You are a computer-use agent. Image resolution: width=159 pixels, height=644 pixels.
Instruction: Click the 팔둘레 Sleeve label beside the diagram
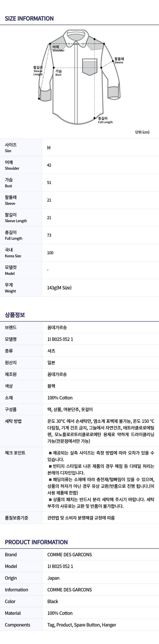tap(119, 61)
